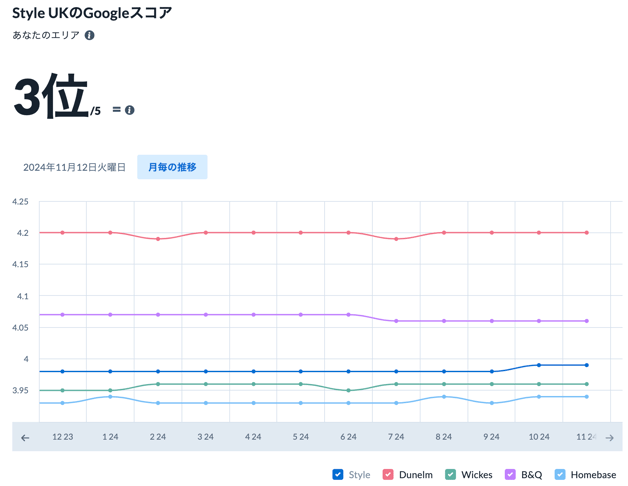The width and height of the screenshot is (628, 486).
Task: Go to previous months with left arrow
Action: click(x=25, y=438)
